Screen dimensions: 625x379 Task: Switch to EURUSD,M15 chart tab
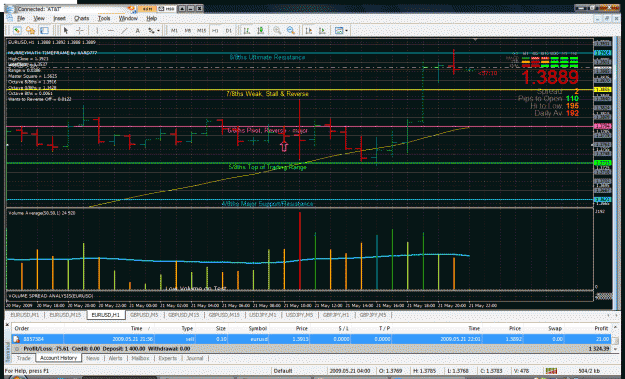point(65,315)
